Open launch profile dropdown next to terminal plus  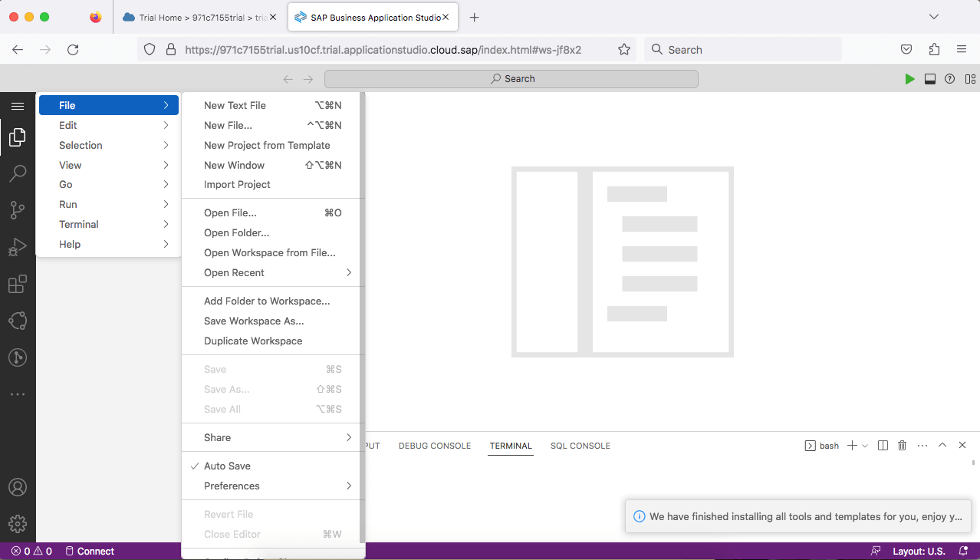(x=865, y=446)
